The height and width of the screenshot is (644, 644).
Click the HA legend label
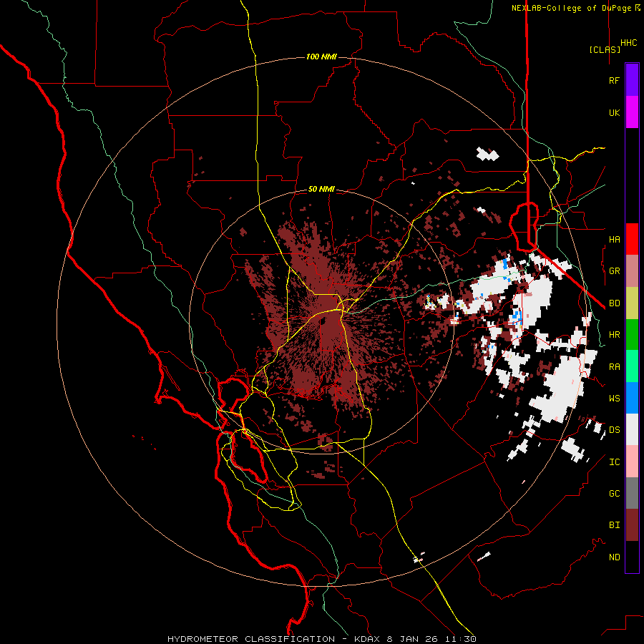[x=614, y=239]
